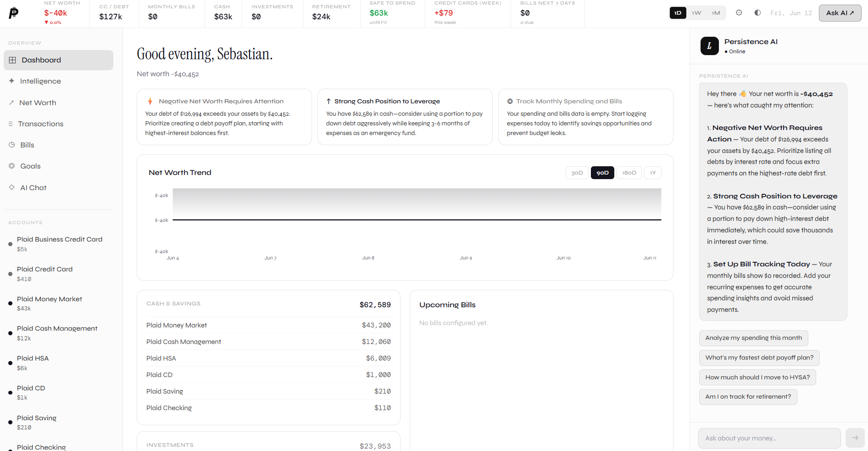Image resolution: width=868 pixels, height=451 pixels.
Task: Click 'How much should I move to HYSA?' suggestion
Action: click(x=757, y=378)
